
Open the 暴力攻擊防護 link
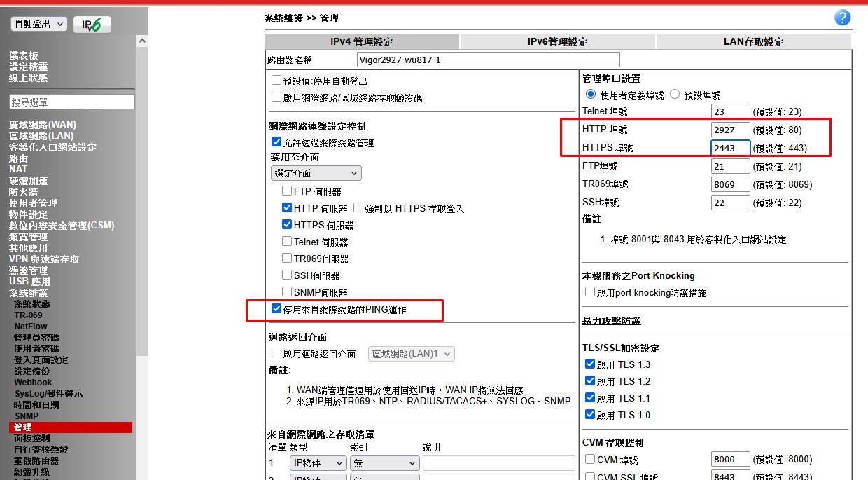[611, 321]
